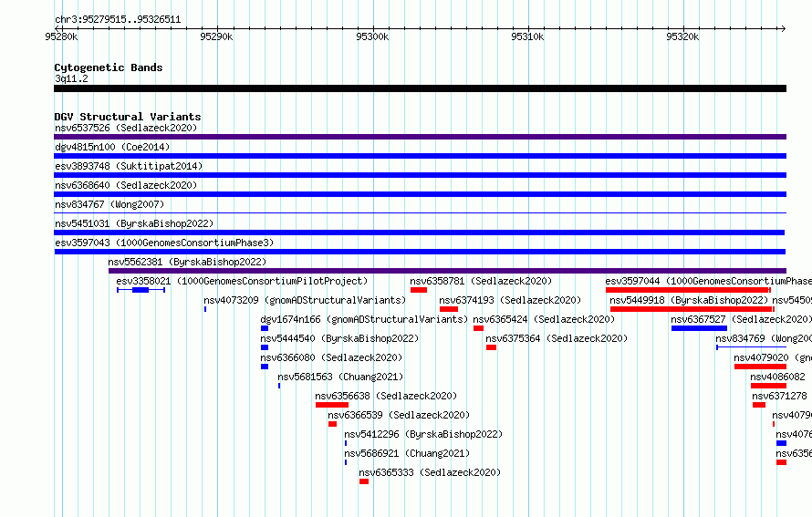This screenshot has height=517, width=812.
Task: Open variant nsv6371278 label
Action: (779, 396)
